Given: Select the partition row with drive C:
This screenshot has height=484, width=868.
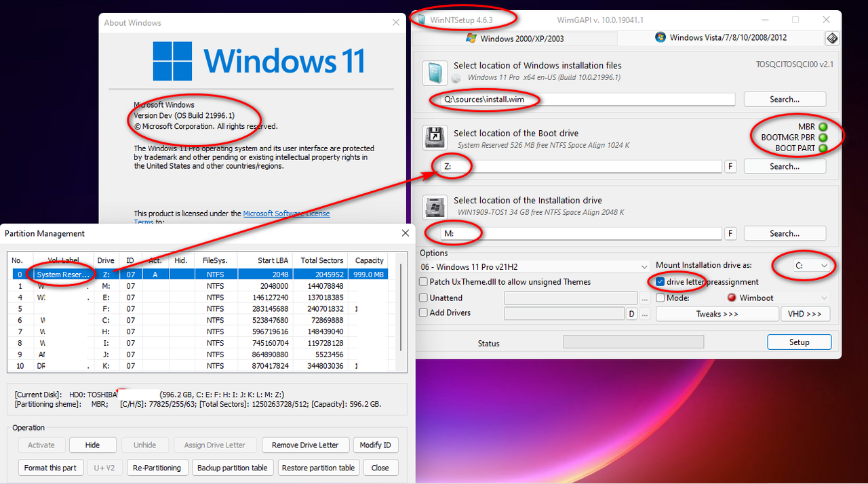Looking at the screenshot, I should (x=199, y=320).
